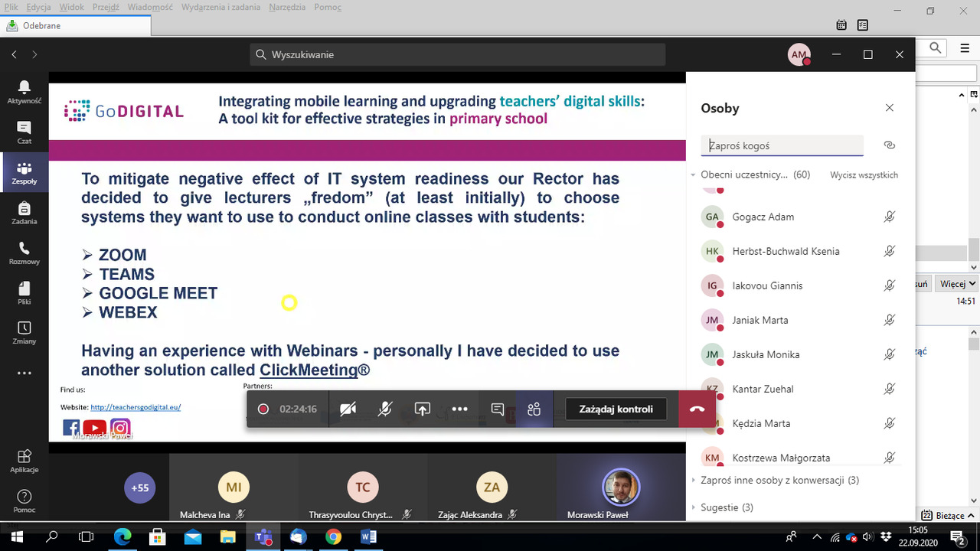This screenshot has width=980, height=551.
Task: Click Gogacz Adam's muted microphone icon
Action: click(x=890, y=217)
